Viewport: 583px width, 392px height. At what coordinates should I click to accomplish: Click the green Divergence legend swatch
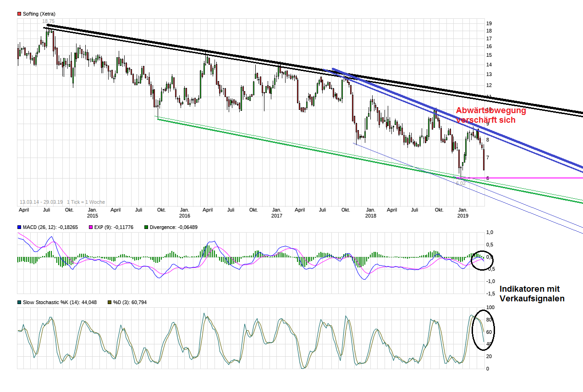[146, 227]
